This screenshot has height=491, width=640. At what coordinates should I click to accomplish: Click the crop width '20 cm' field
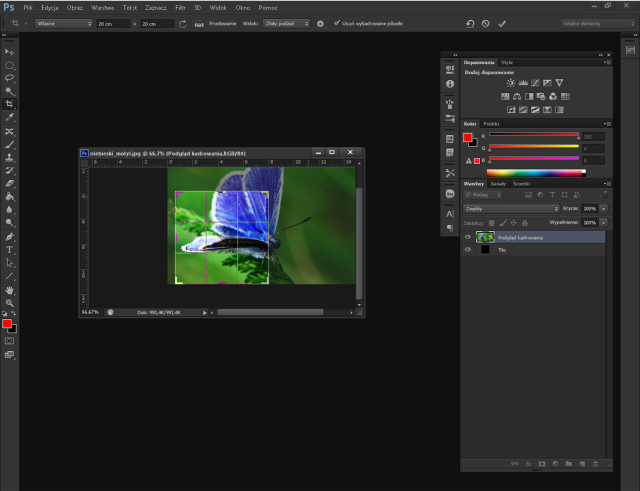[x=113, y=24]
